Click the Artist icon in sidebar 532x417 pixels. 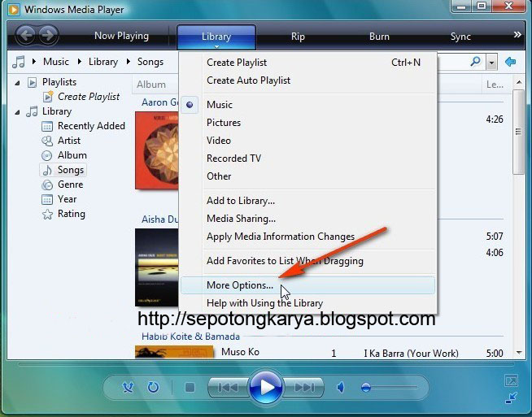pos(47,141)
